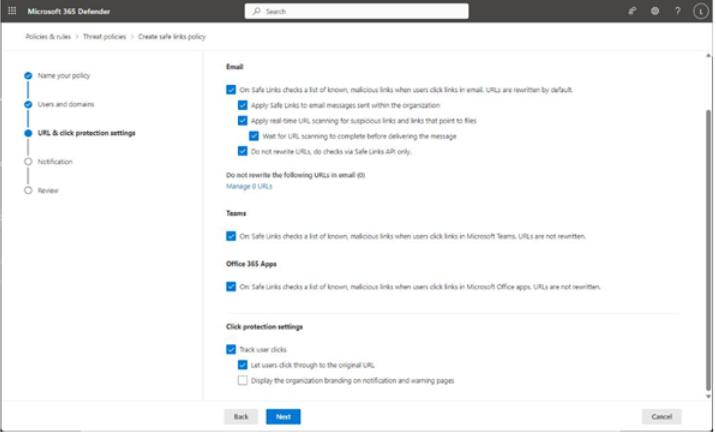Open the user account avatar
The image size is (716, 436).
[700, 11]
